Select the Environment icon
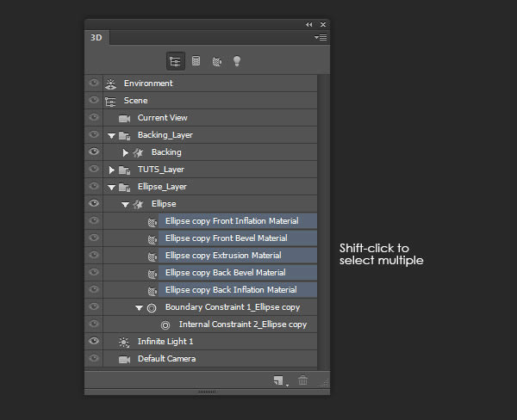Screen dimensions: 517x420 [x=111, y=83]
